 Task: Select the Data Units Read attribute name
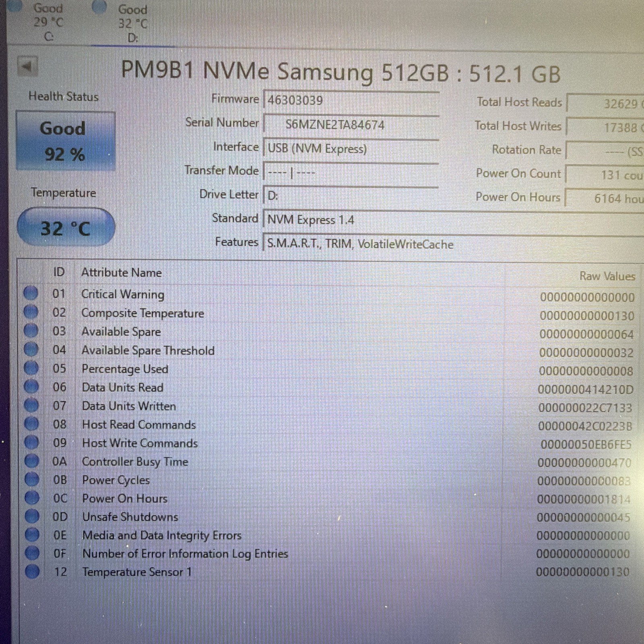[123, 387]
